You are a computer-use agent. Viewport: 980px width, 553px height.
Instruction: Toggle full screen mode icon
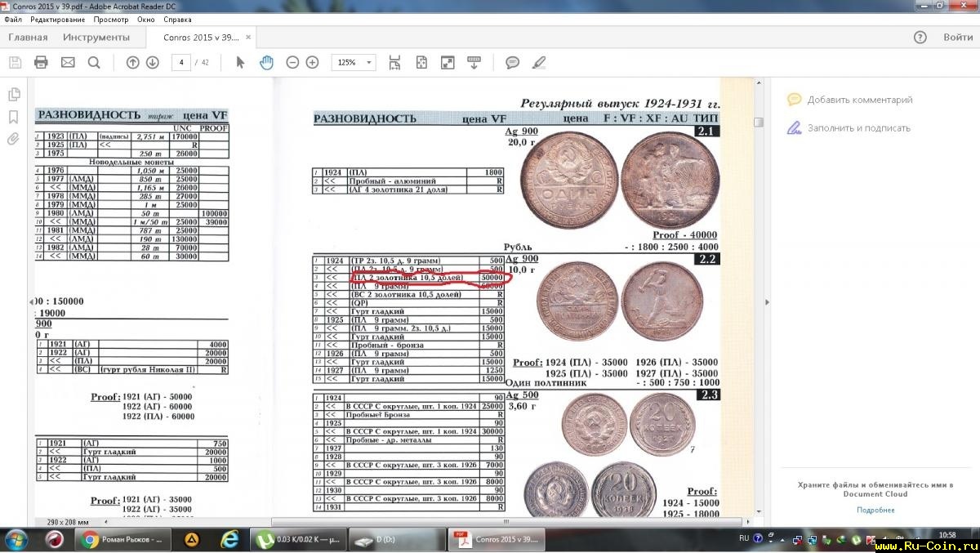(x=448, y=63)
